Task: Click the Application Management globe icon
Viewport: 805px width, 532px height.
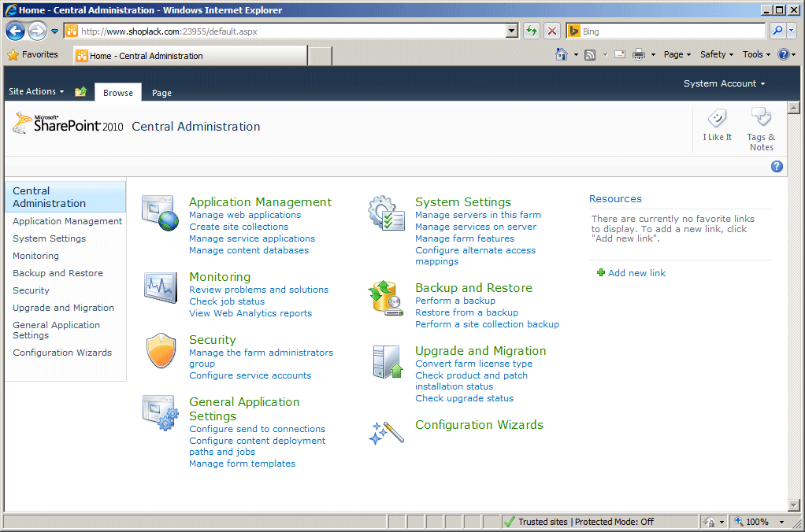Action: [x=160, y=213]
